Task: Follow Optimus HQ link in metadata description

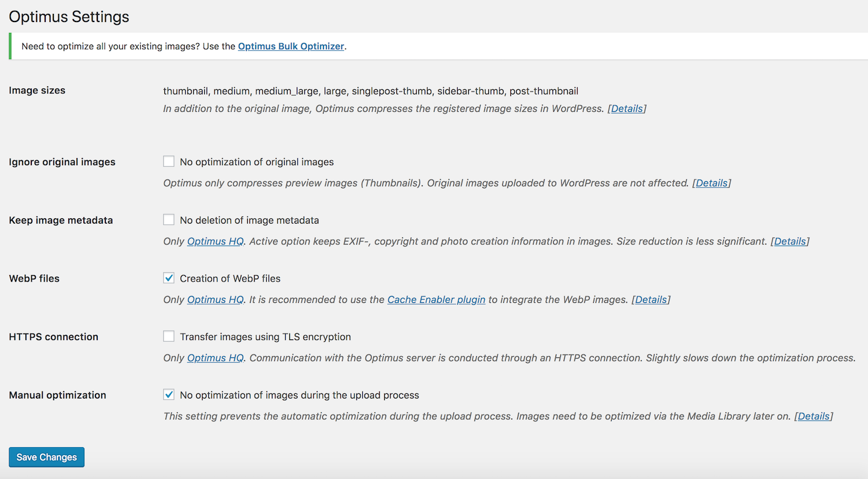Action: tap(215, 242)
